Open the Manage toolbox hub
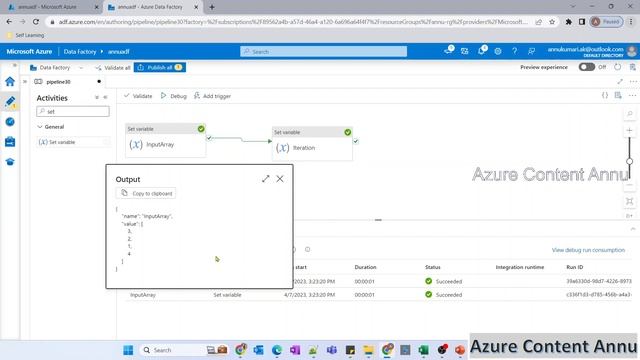 click(x=10, y=141)
